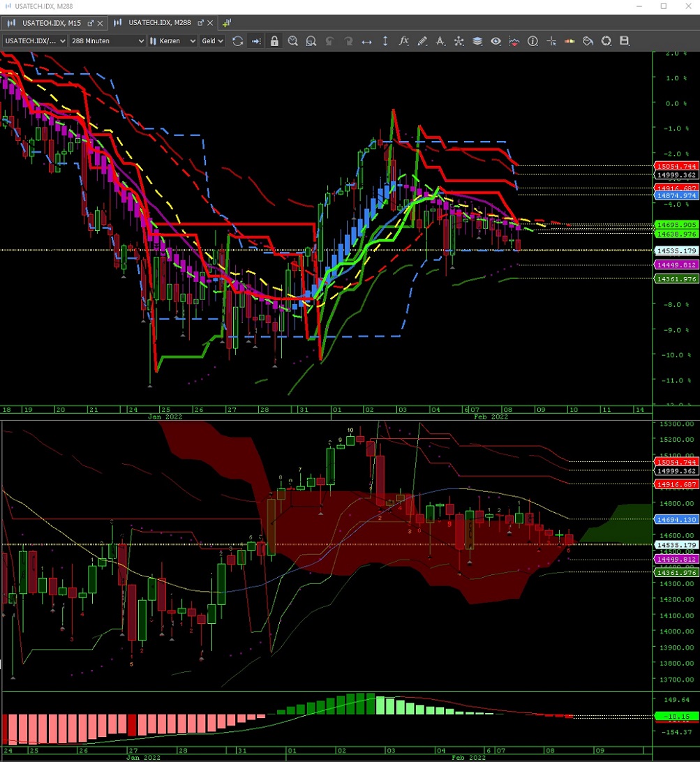
Task: Click the blue 14694.130 label
Action: tap(676, 520)
